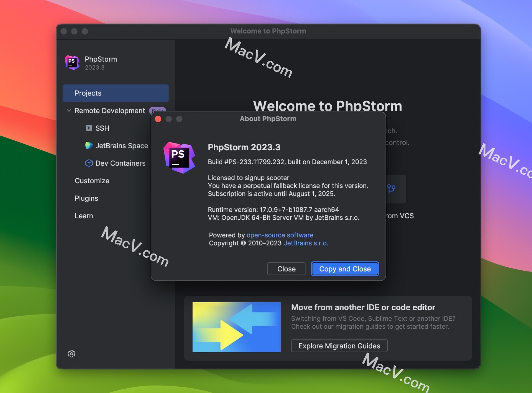Viewport: 532px width, 393px height.
Task: Select JetBrains Space entry
Action: point(122,146)
